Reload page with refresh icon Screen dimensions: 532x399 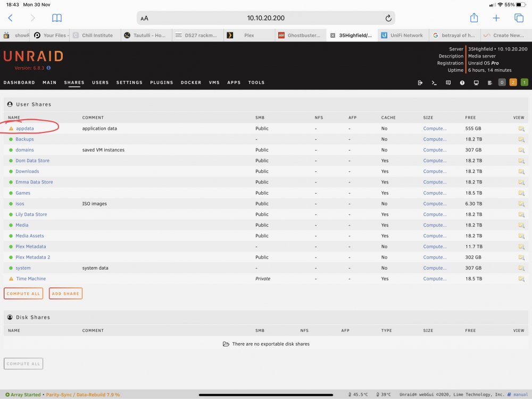(x=388, y=18)
